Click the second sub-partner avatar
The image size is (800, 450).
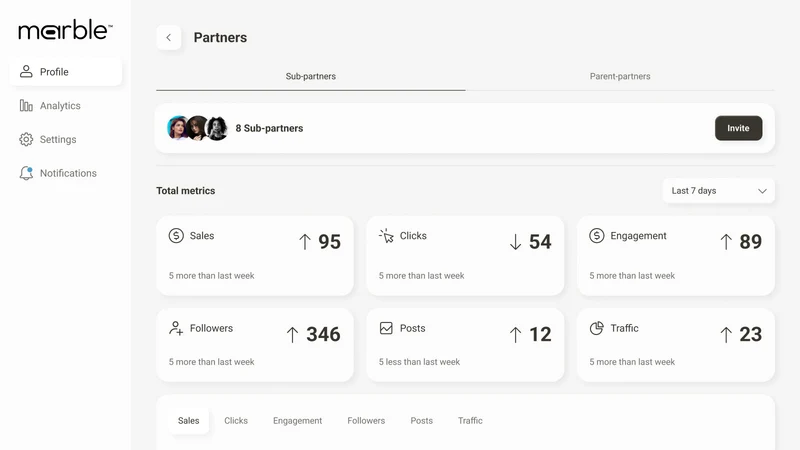[197, 128]
